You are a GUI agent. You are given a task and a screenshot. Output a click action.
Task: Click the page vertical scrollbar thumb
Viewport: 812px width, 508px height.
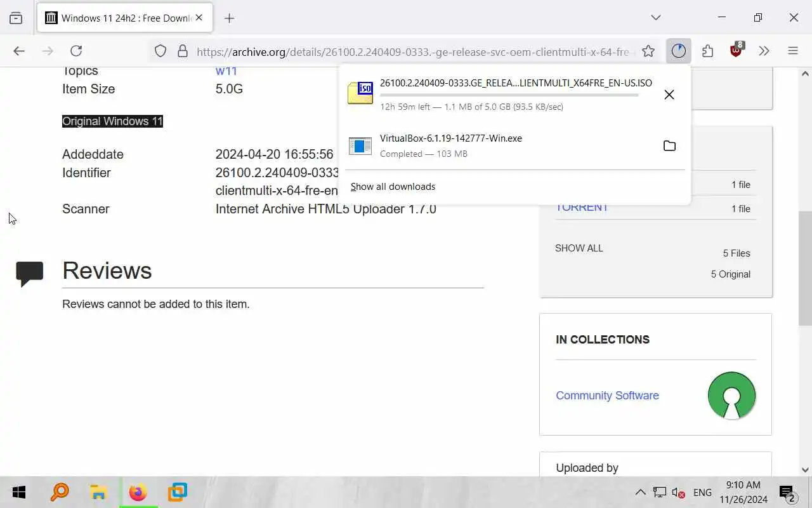(805, 268)
